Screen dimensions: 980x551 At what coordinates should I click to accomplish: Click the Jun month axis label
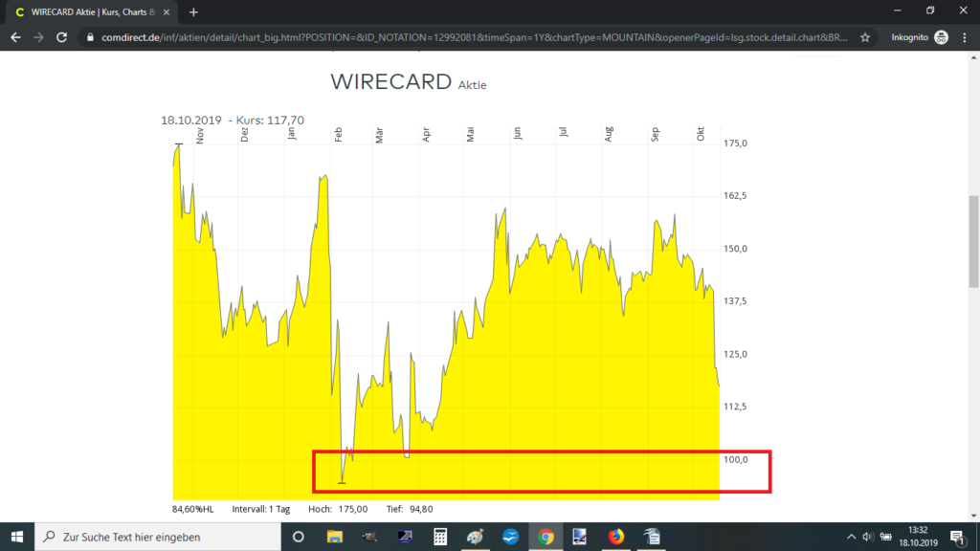point(517,133)
